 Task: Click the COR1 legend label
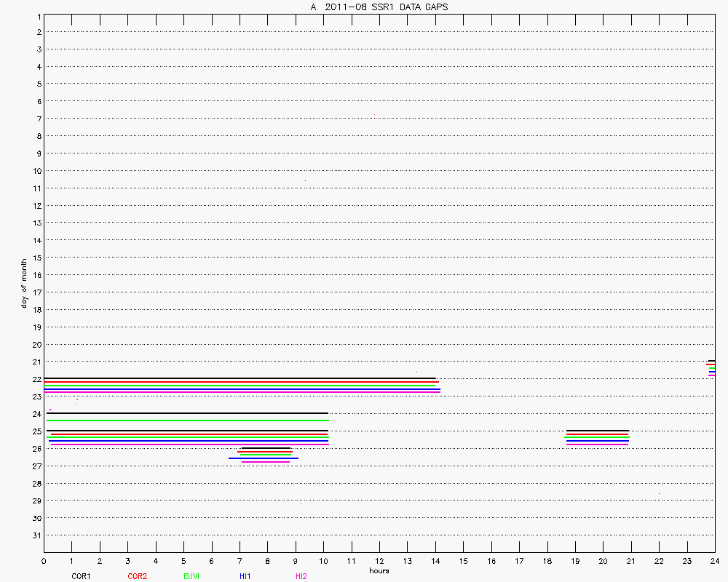81,576
